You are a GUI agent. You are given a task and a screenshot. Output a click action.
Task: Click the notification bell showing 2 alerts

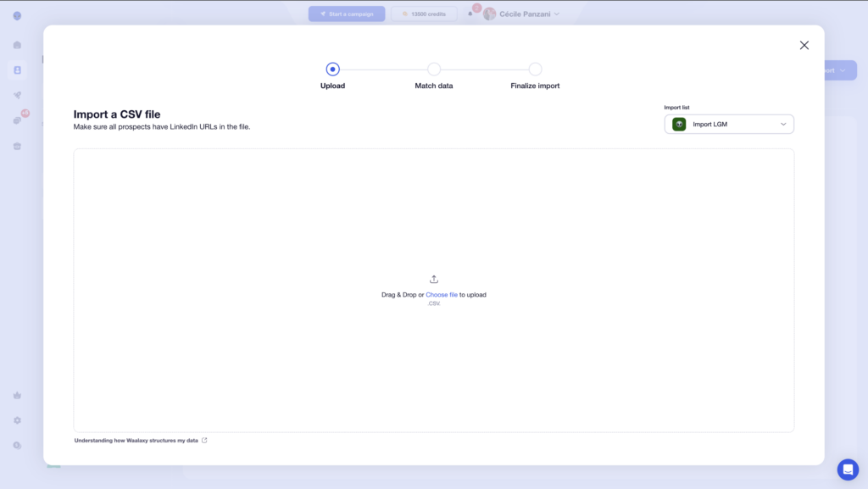(472, 14)
